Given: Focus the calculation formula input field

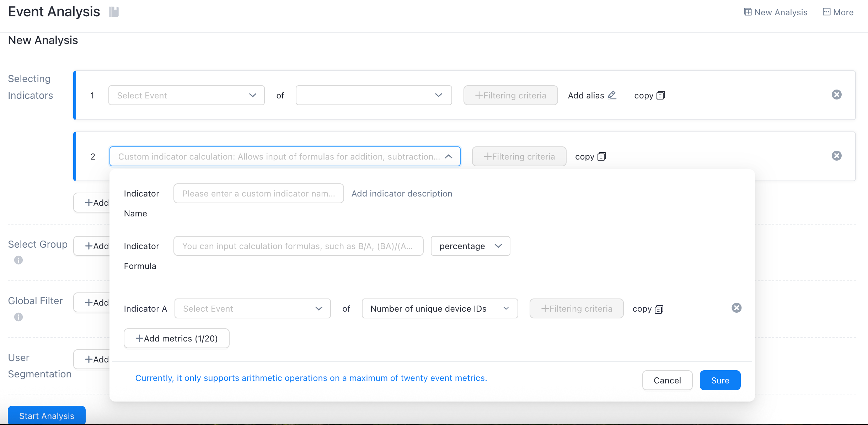Looking at the screenshot, I should point(299,246).
